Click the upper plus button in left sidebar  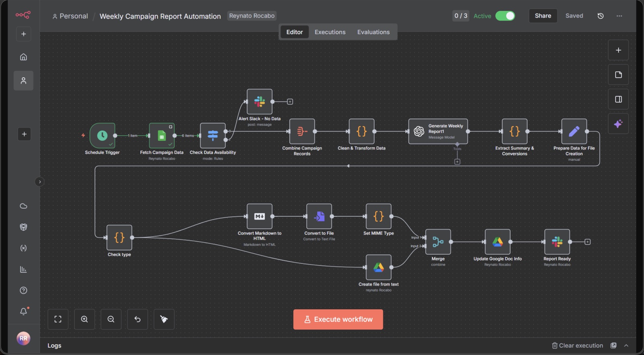click(x=23, y=34)
